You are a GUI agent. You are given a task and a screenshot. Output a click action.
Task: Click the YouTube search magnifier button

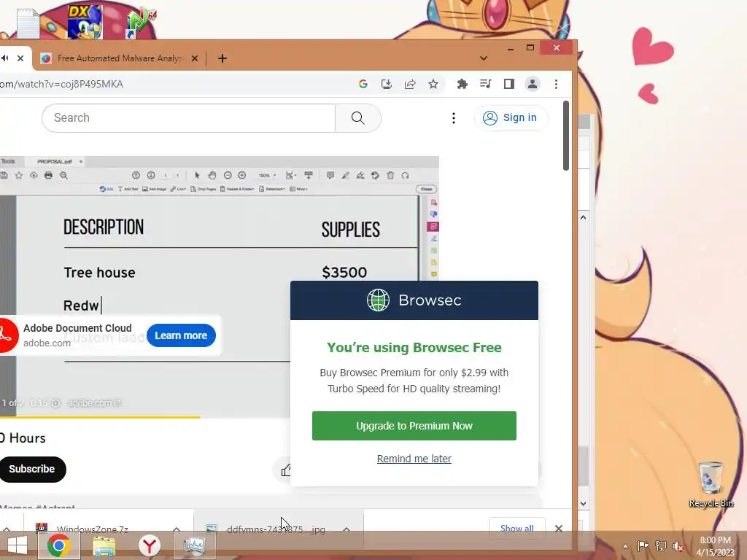(x=357, y=117)
